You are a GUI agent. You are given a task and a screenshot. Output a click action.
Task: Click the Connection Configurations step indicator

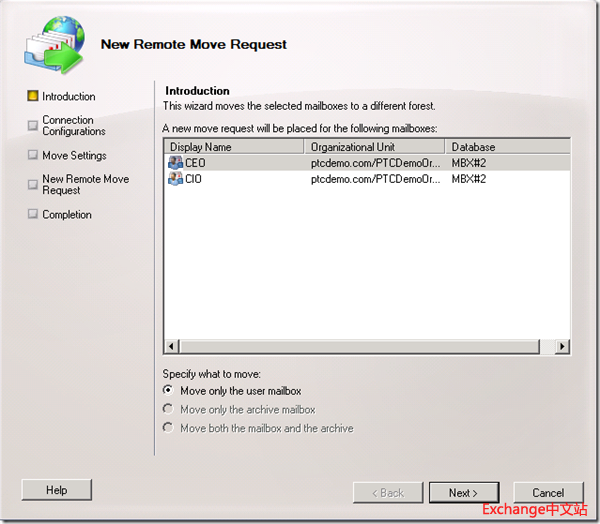point(33,121)
